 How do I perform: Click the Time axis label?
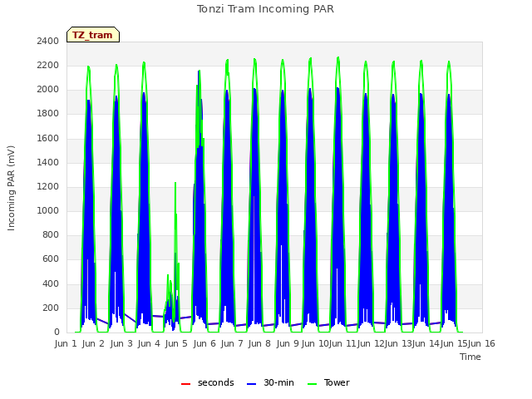(x=470, y=357)
